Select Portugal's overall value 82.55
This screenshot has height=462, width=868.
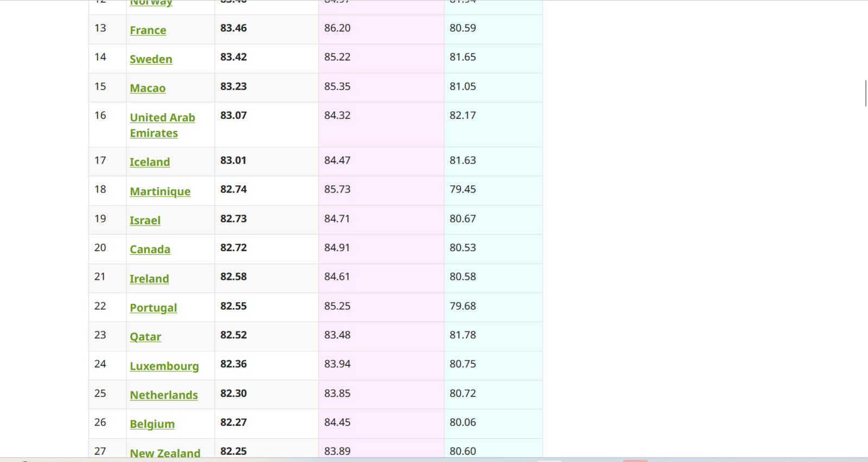click(x=233, y=306)
